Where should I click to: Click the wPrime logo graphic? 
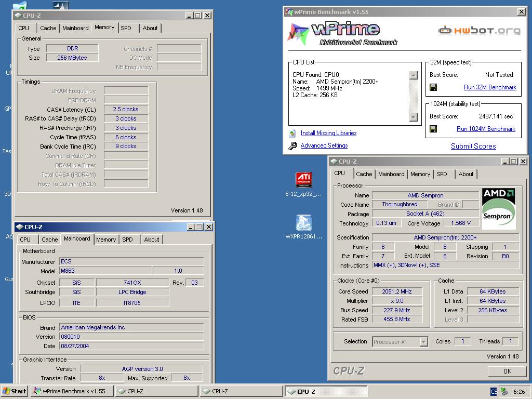point(342,33)
